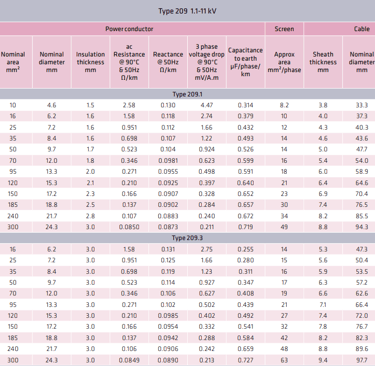
Task: Click the voltage drop value 2.75
Action: click(x=207, y=249)
